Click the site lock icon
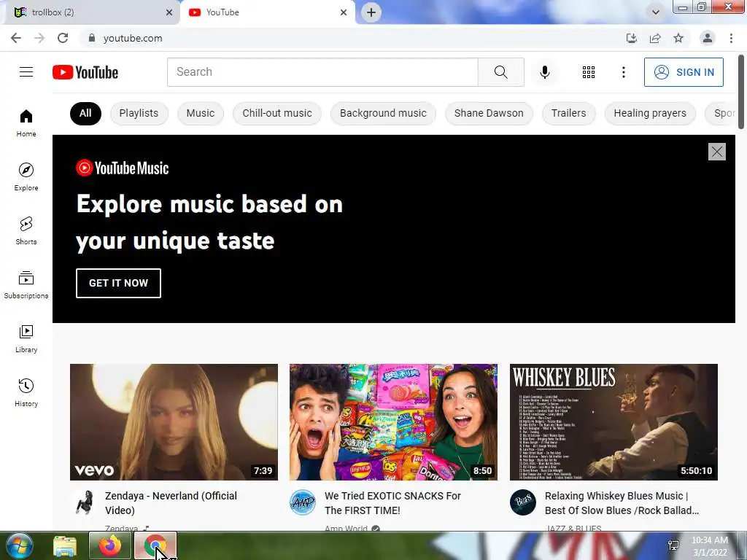Image resolution: width=747 pixels, height=560 pixels. pos(91,38)
